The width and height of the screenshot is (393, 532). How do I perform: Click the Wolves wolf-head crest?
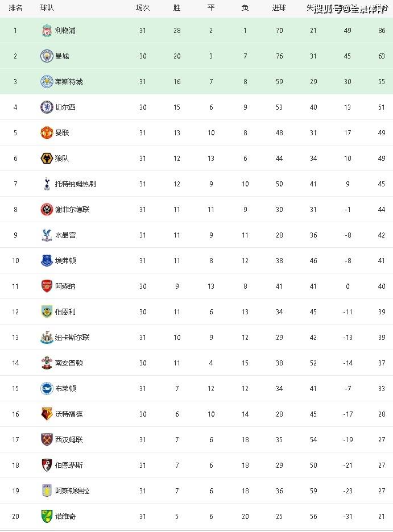pos(47,159)
